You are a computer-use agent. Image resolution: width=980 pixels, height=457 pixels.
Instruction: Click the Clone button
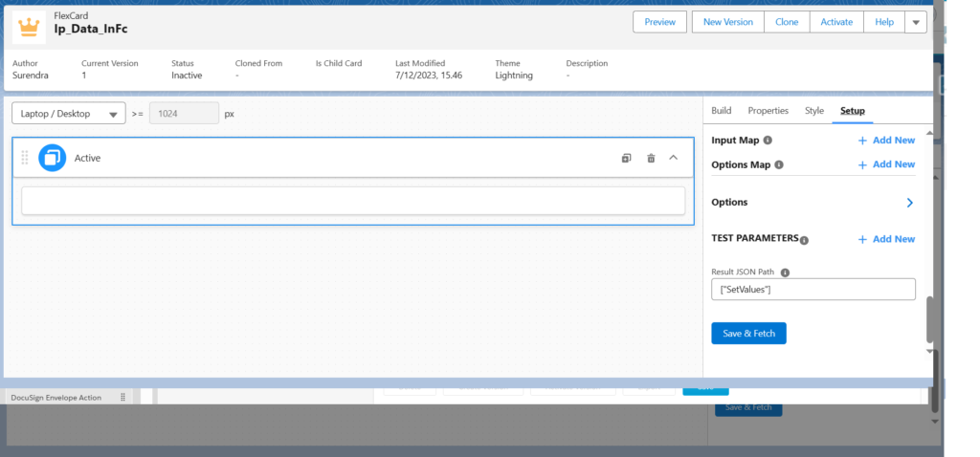pyautogui.click(x=787, y=22)
